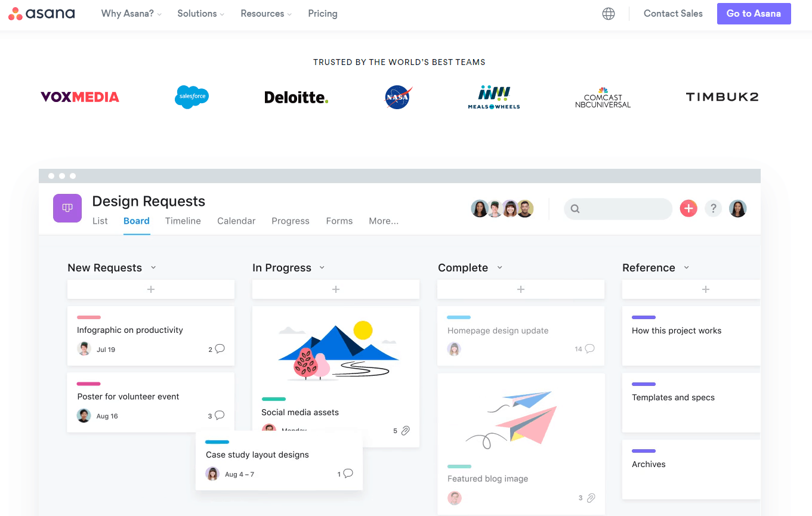This screenshot has height=516, width=812.
Task: Open In Progress column dropdown arrow
Action: click(x=322, y=267)
